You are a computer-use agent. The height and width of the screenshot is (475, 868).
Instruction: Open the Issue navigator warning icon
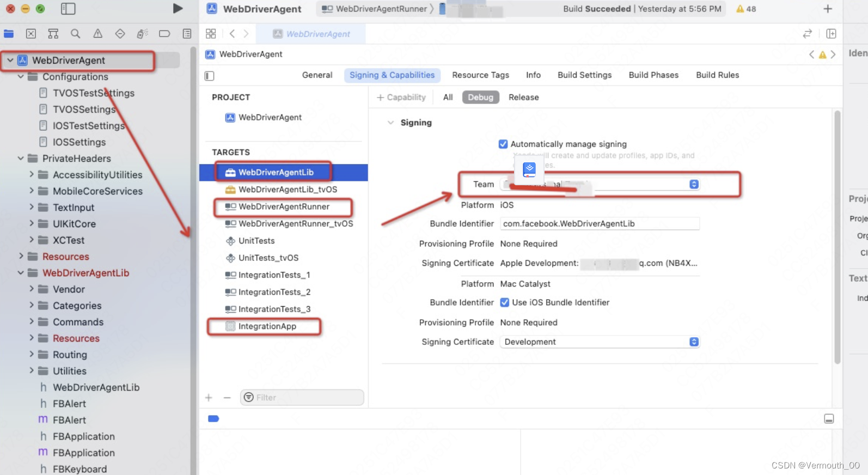(98, 34)
